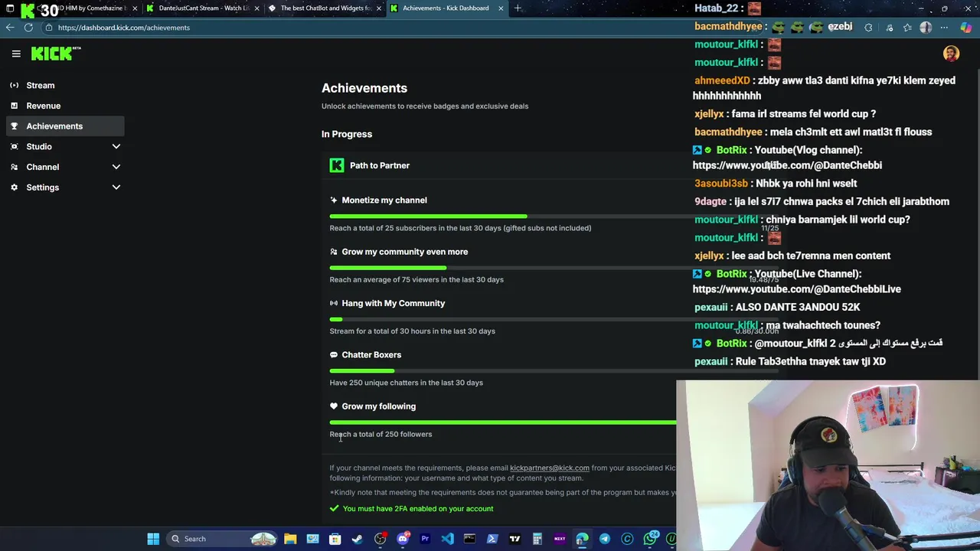Viewport: 980px width, 551px height.
Task: Close the Achievements Kick Dashboard tab
Action: click(501, 8)
